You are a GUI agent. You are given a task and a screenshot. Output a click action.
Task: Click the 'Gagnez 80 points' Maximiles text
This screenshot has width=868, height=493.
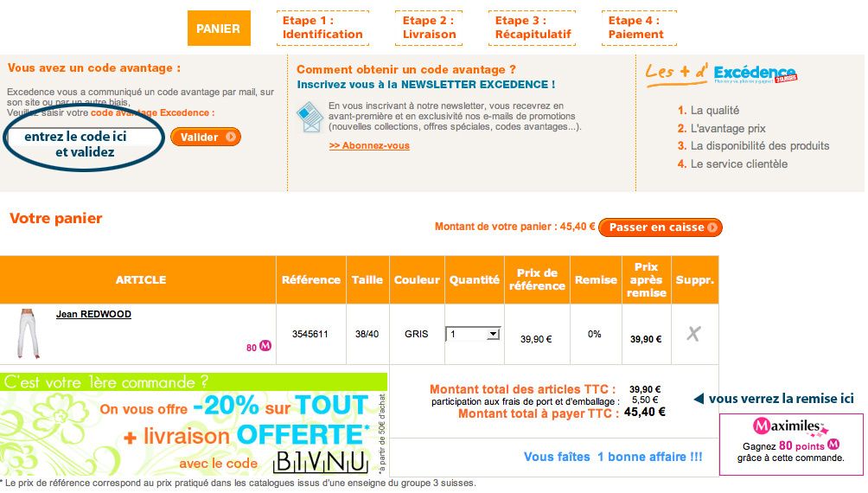tap(792, 446)
